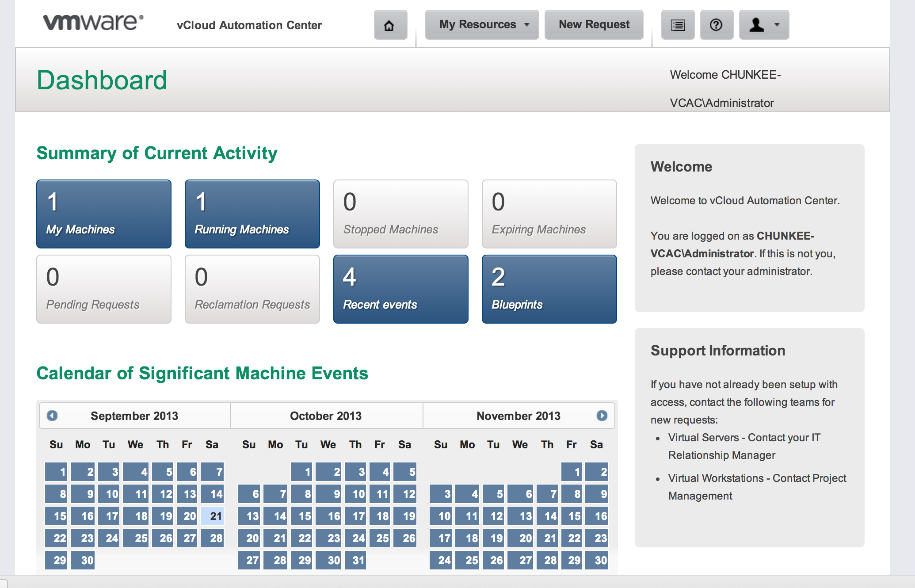Open the Running Machines tile
Viewport: 915px width, 588px height.
(x=252, y=214)
